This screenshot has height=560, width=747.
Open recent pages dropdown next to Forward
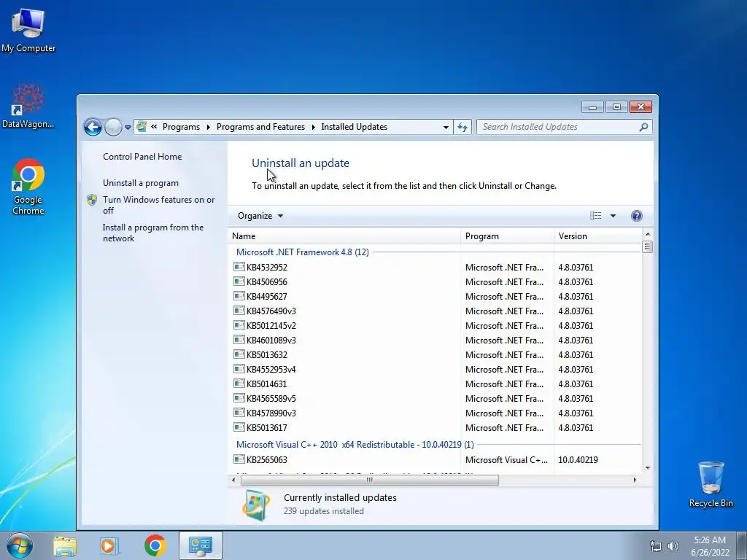click(x=128, y=127)
